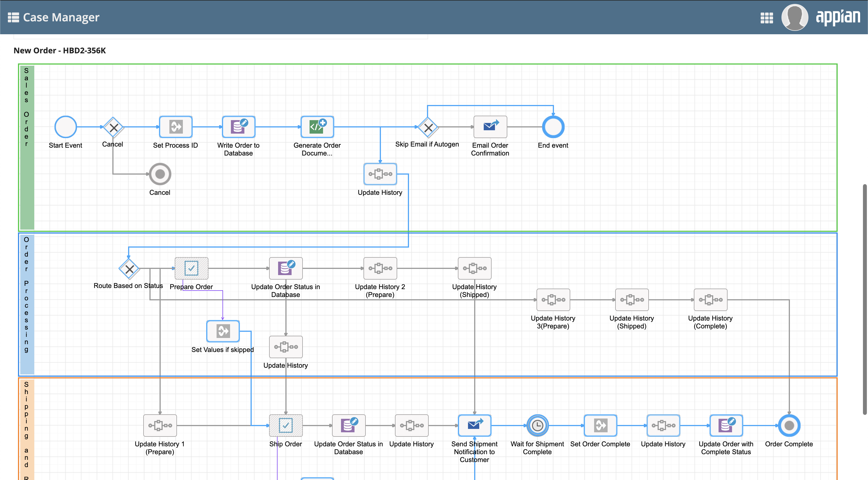Select the Start Event circle node
This screenshot has width=868, height=480.
point(65,127)
